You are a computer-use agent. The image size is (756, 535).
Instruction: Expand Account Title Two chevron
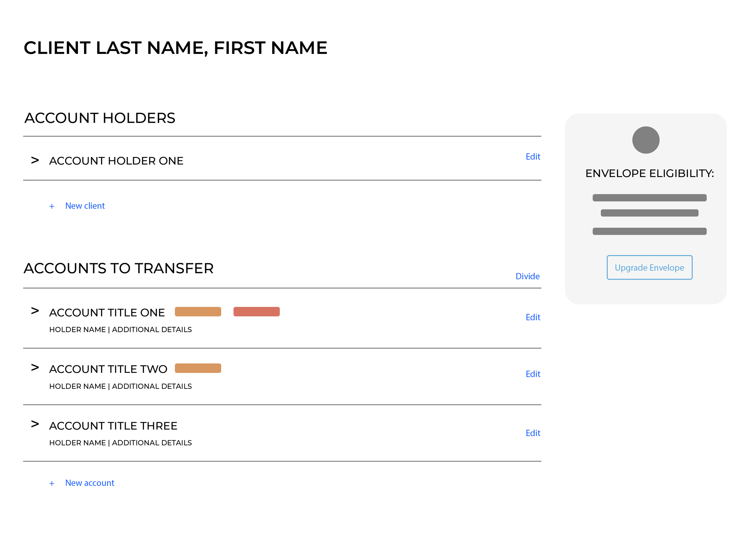tap(35, 368)
